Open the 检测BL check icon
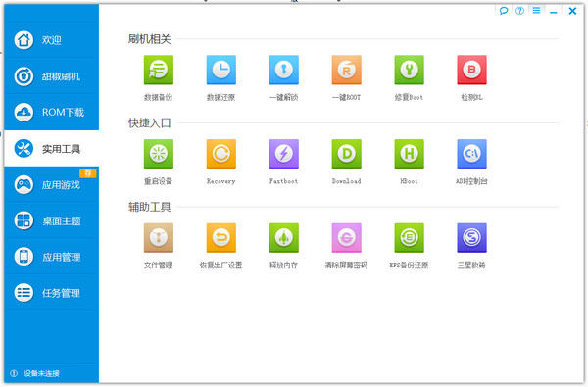 (x=471, y=70)
